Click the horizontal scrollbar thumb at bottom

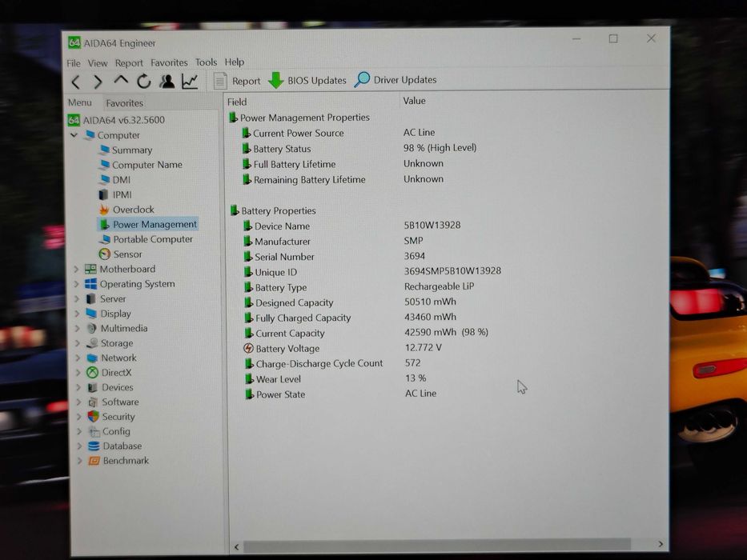[x=437, y=545]
